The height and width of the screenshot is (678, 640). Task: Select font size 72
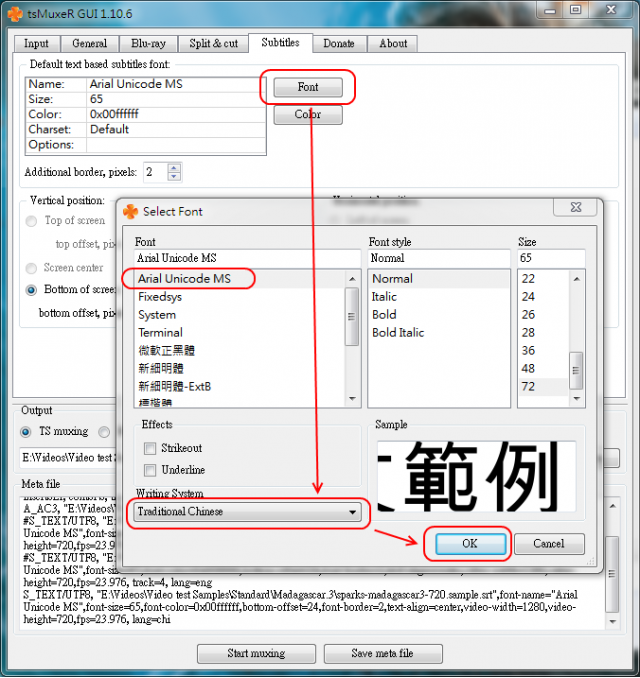(x=544, y=387)
